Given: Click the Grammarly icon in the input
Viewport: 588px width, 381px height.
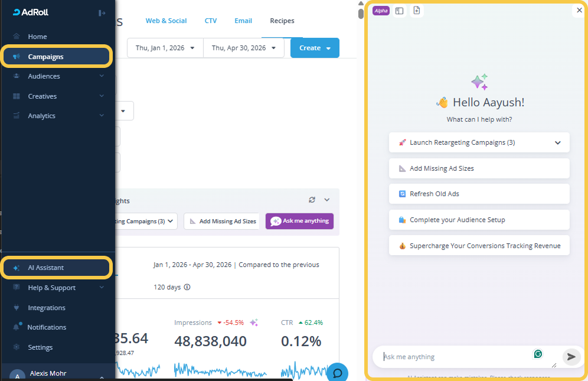Looking at the screenshot, I should tap(538, 354).
